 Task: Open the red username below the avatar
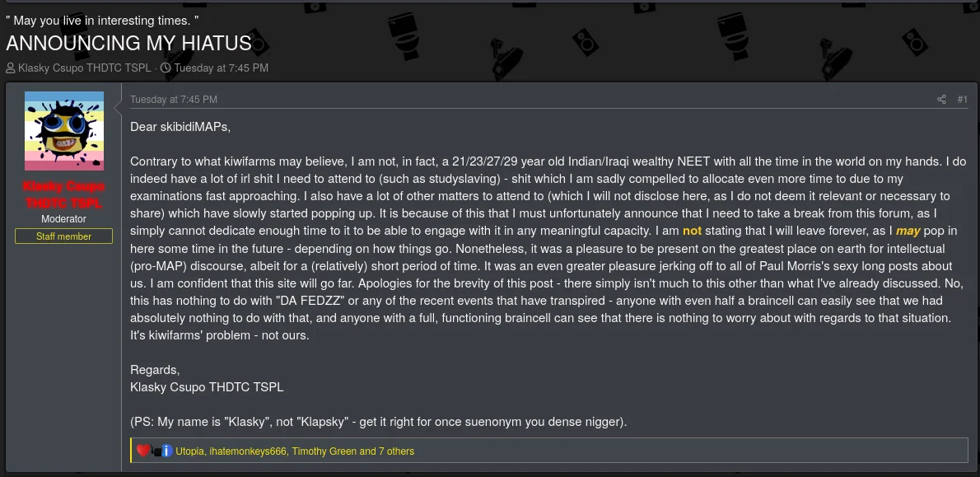(64, 194)
